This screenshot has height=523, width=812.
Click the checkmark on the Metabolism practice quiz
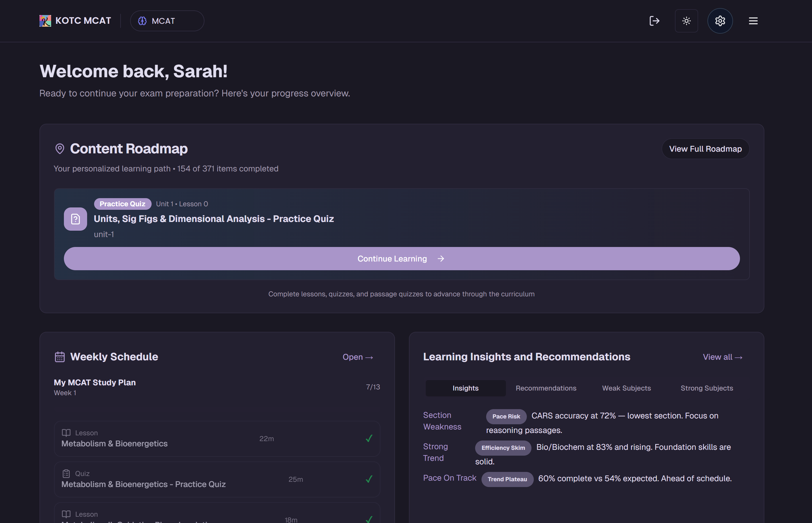click(x=369, y=479)
